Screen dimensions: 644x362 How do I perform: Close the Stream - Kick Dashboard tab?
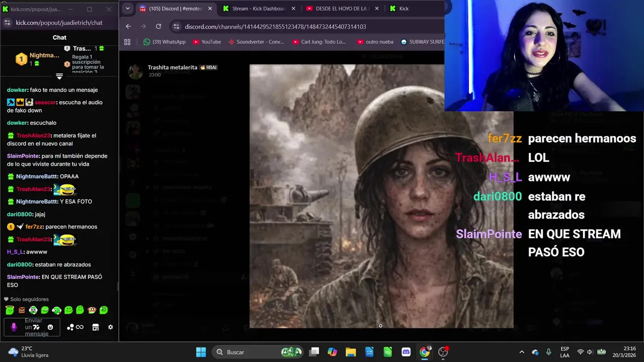(293, 9)
